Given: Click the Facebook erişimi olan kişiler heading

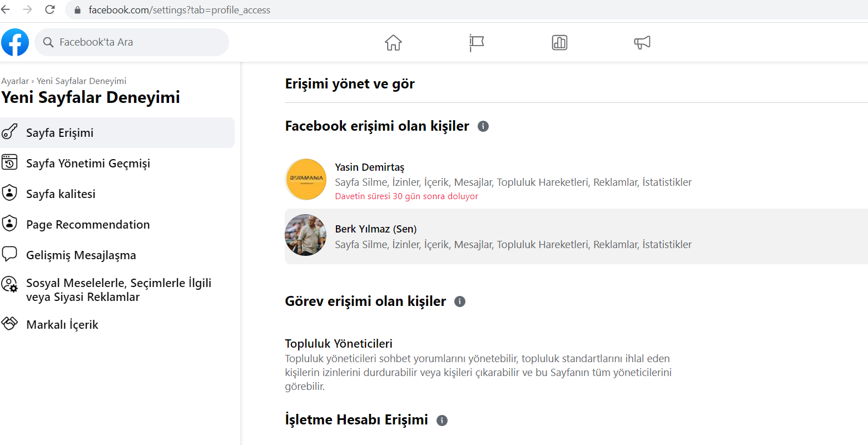Looking at the screenshot, I should pos(377,126).
